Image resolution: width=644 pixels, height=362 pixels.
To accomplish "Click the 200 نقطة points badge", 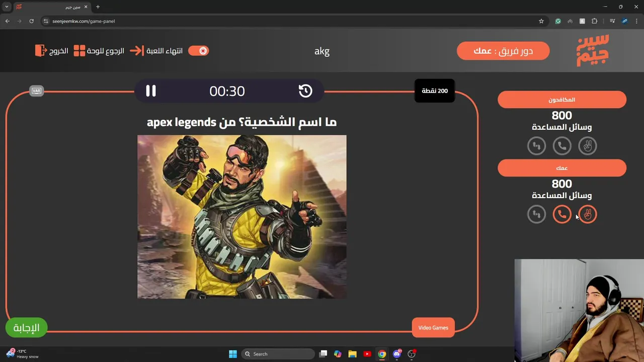I will [x=435, y=91].
